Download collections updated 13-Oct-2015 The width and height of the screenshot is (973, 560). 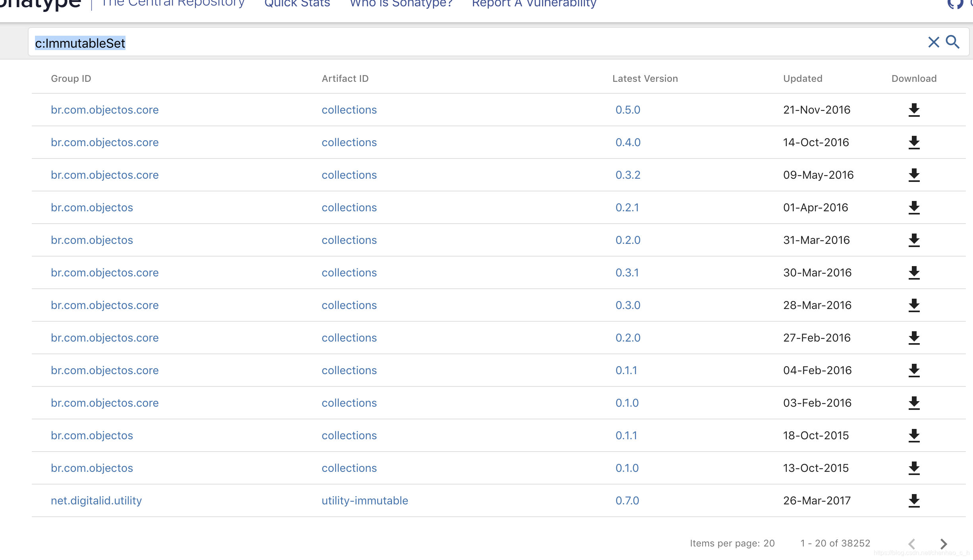[x=914, y=468]
